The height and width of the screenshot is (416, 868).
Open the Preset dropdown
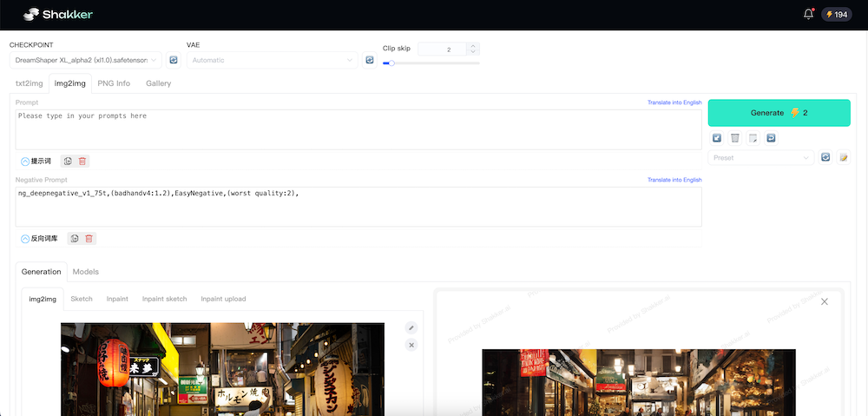pos(761,158)
